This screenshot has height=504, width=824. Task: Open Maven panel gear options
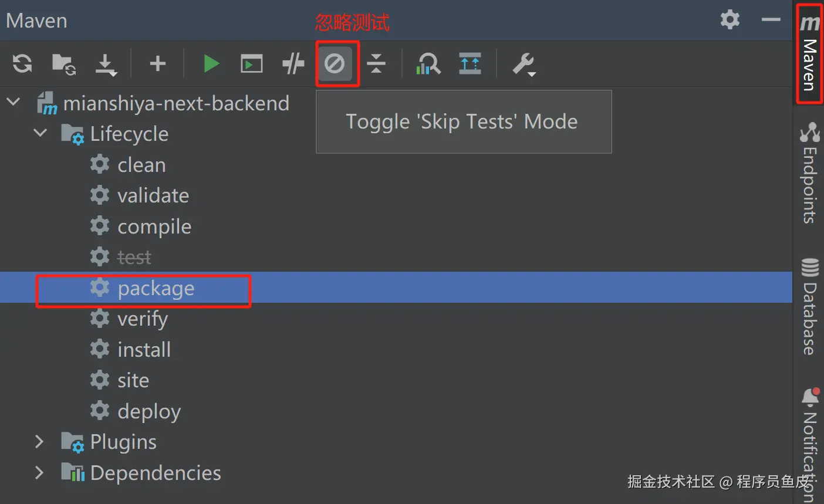click(x=730, y=19)
